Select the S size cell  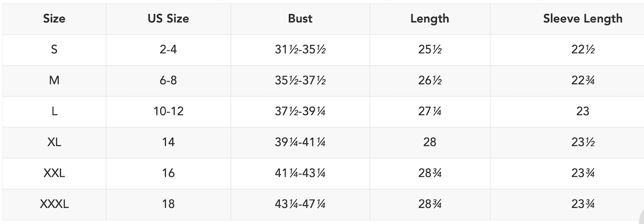click(54, 50)
